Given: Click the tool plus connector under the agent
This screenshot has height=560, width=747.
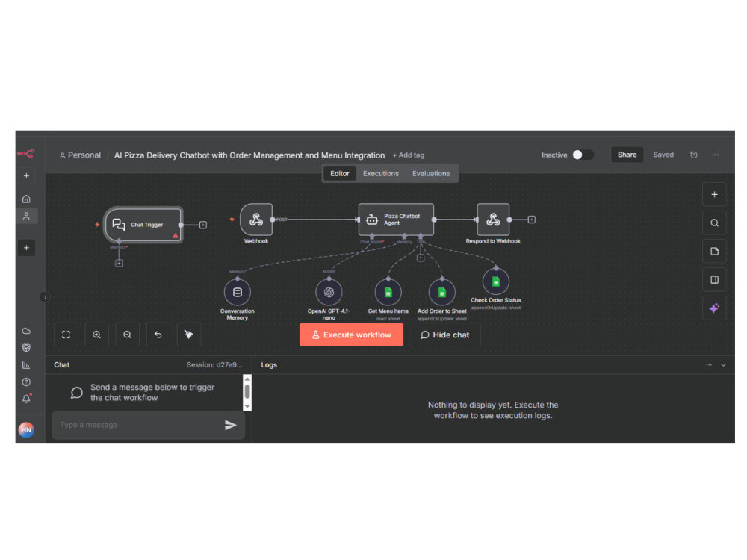Looking at the screenshot, I should [x=421, y=258].
